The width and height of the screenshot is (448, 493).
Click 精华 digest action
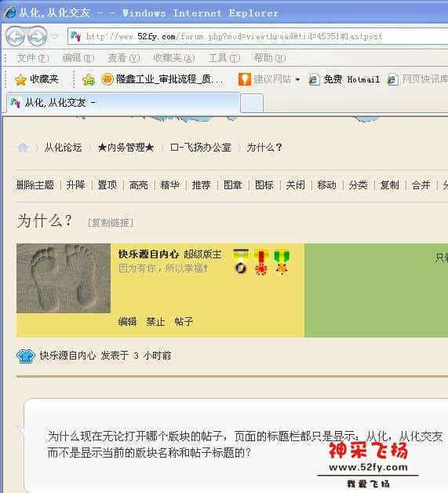click(x=170, y=185)
